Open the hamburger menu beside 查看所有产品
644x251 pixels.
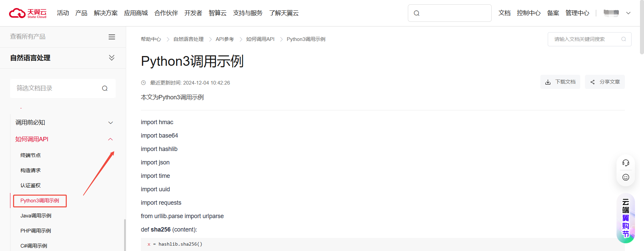point(112,37)
